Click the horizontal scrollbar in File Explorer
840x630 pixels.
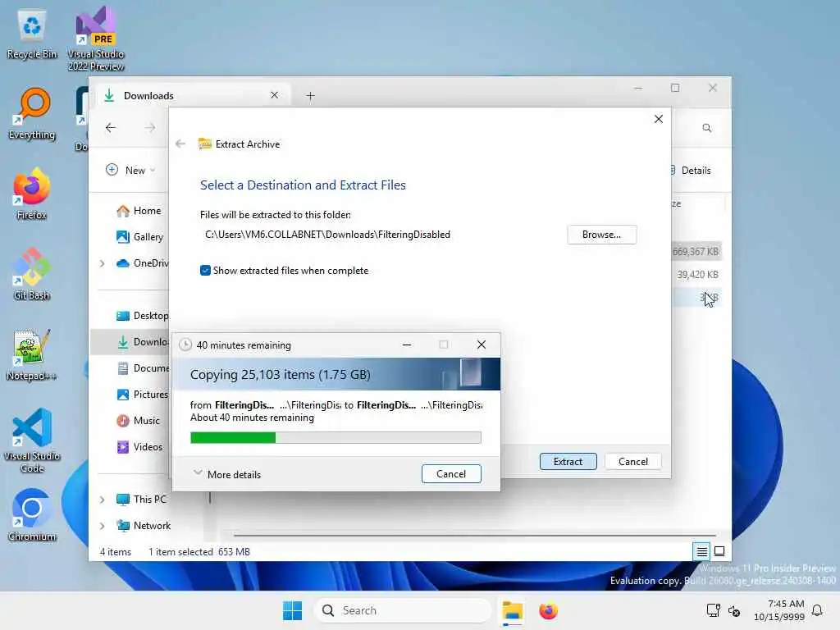click(474, 535)
